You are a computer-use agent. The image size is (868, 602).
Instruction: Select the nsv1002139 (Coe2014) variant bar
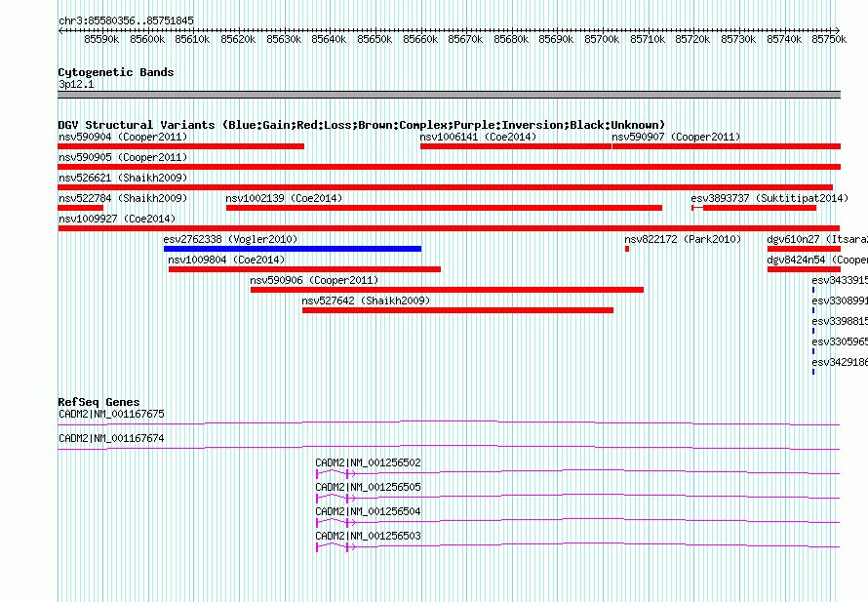444,208
